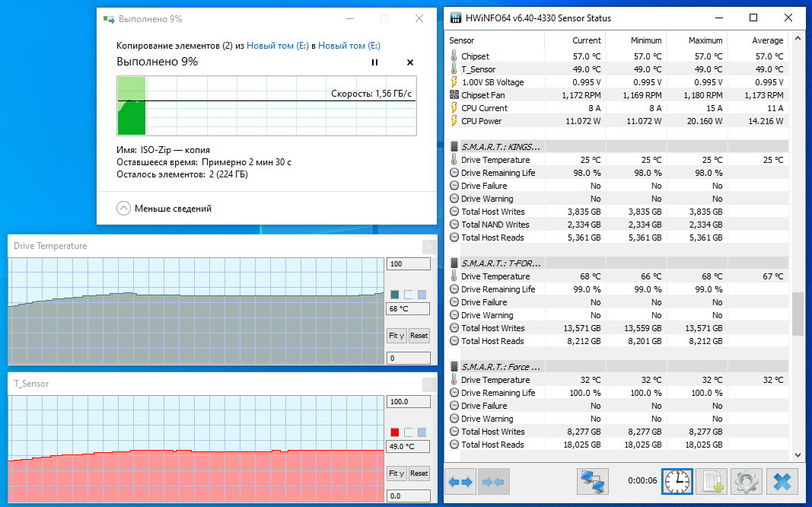Reset the T_Sensor graph

(419, 474)
